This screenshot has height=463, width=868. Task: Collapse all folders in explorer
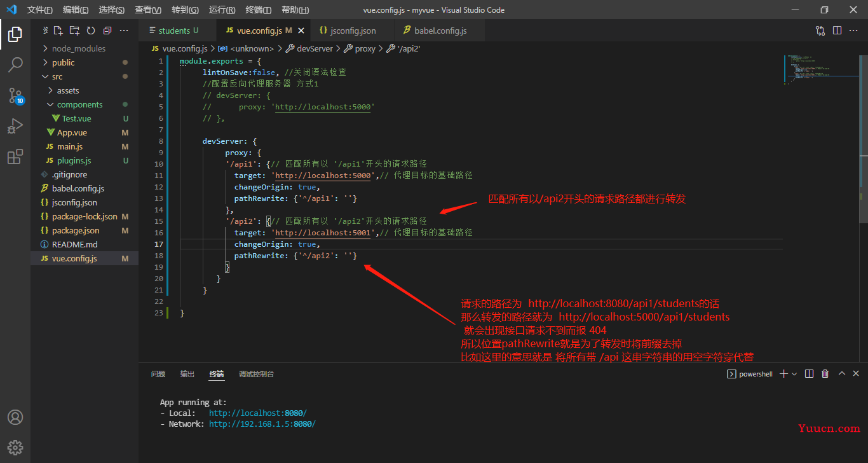(107, 31)
